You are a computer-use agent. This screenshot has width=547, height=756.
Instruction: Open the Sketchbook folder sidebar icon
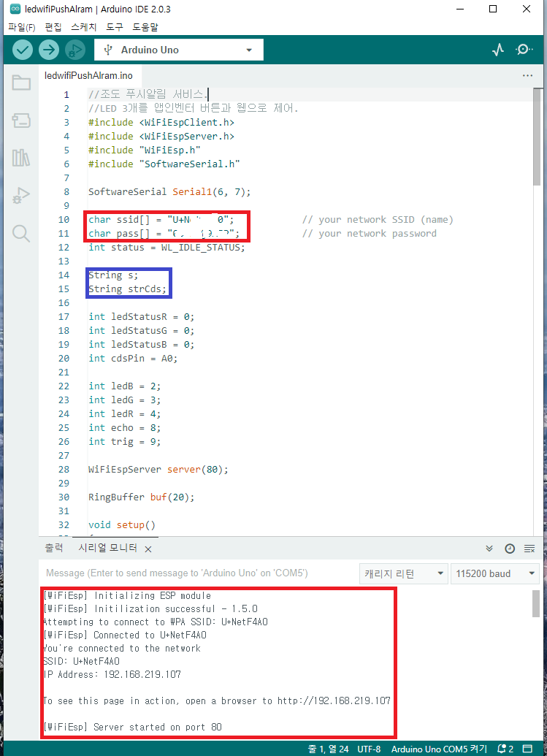click(21, 83)
